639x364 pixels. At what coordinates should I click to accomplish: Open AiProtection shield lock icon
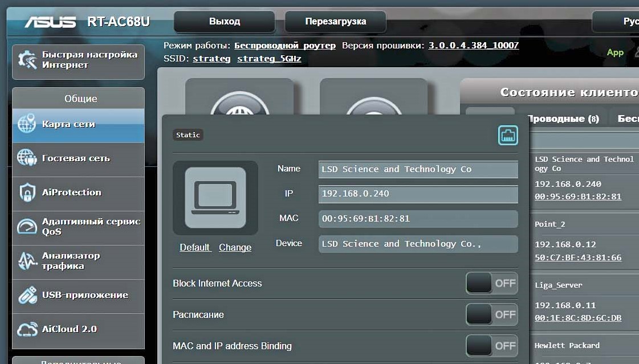[x=27, y=193]
